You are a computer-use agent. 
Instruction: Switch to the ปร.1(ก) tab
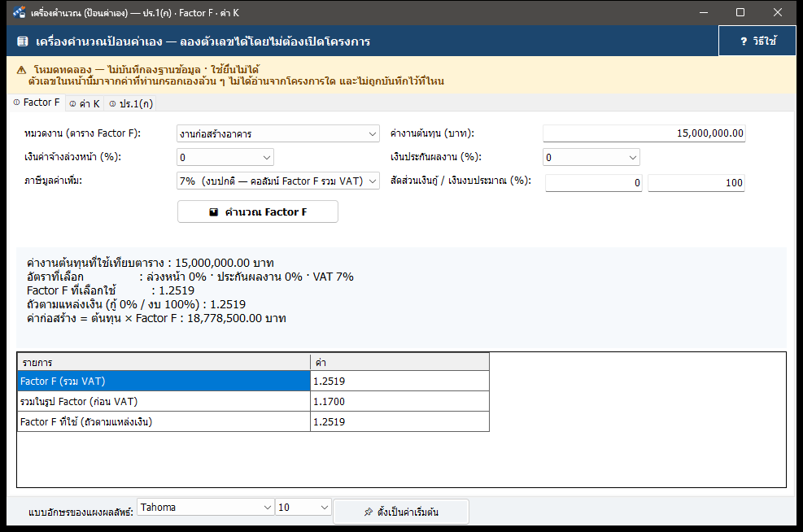[131, 104]
